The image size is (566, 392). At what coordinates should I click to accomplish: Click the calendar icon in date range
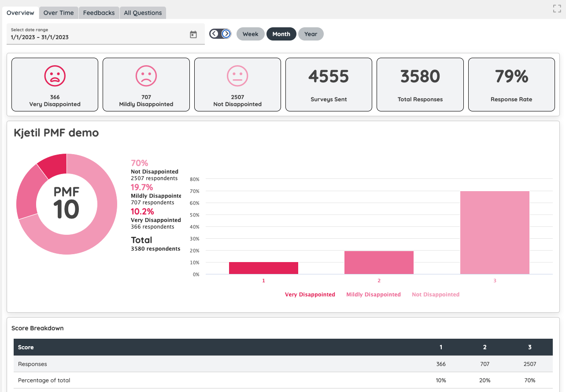point(193,34)
